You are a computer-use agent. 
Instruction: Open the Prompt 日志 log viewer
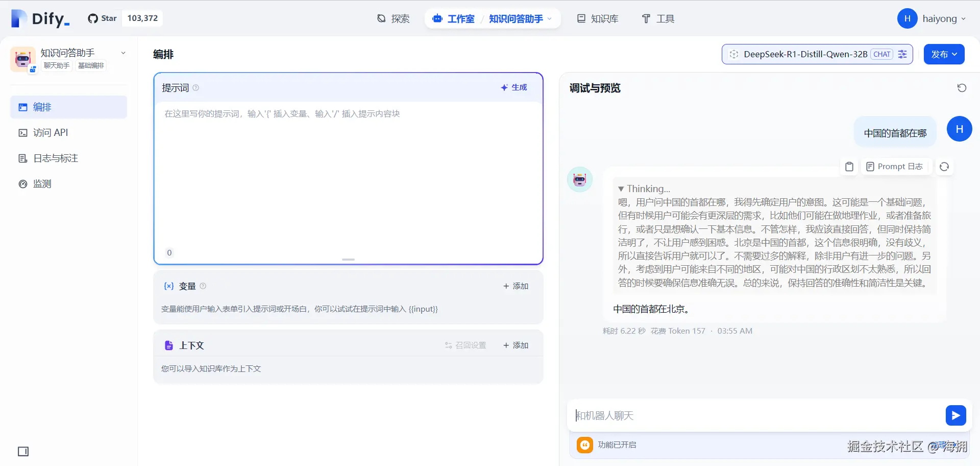click(895, 167)
